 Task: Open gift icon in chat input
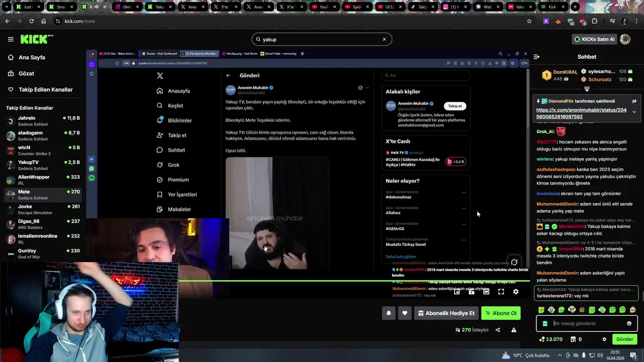(545, 324)
